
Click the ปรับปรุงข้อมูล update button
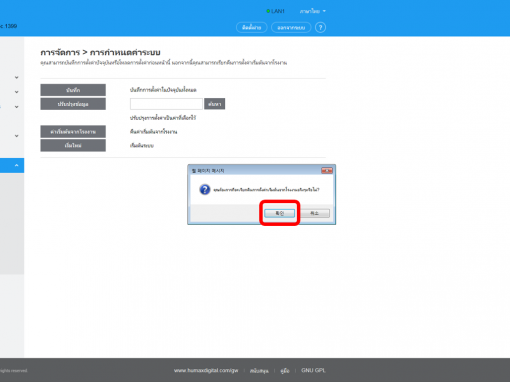pos(73,104)
